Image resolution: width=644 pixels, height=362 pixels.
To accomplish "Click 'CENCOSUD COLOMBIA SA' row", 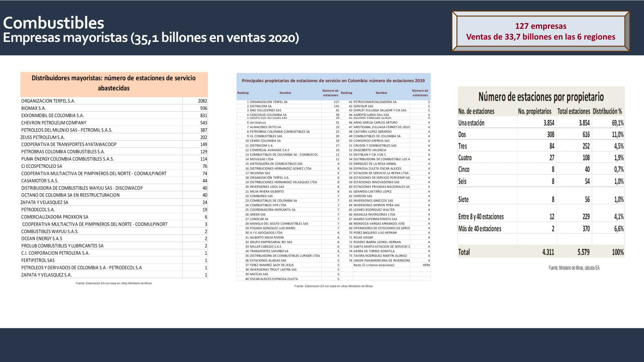I will (289, 115).
